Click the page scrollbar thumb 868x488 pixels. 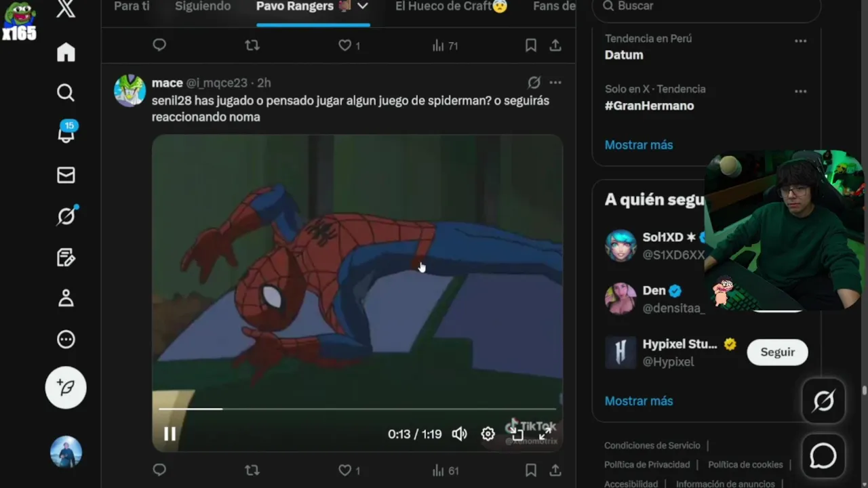(x=864, y=390)
